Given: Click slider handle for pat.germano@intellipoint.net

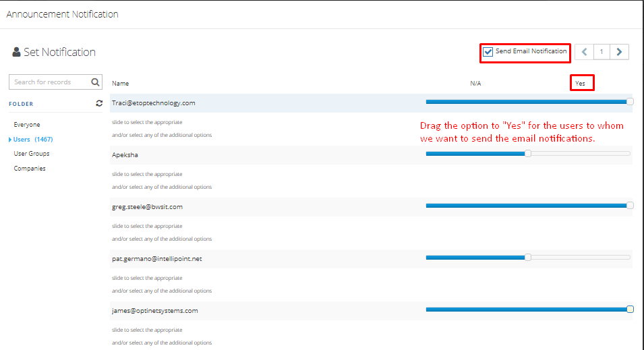Looking at the screenshot, I should tap(528, 257).
